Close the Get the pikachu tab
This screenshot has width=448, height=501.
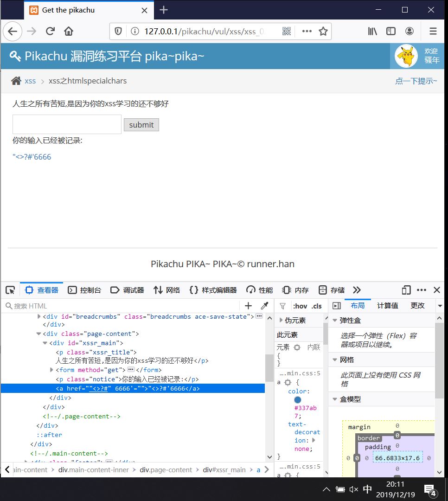144,11
